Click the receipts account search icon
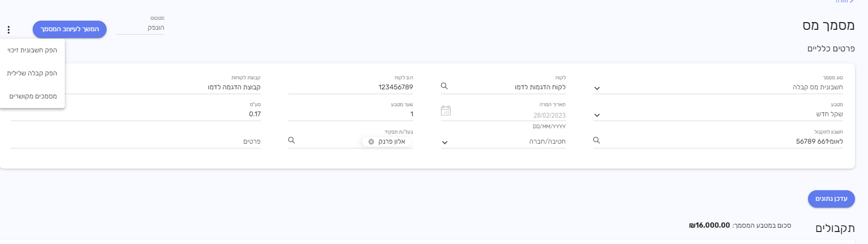The height and width of the screenshot is (244, 868). point(597,140)
